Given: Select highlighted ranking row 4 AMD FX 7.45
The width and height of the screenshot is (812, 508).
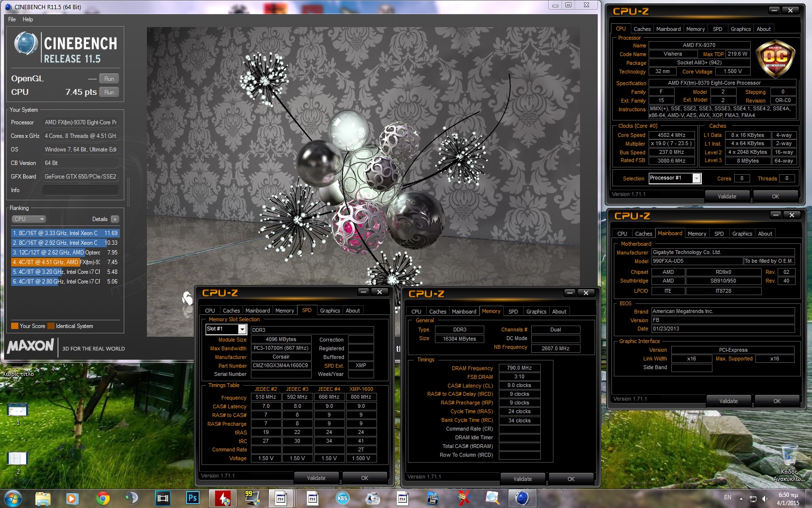Looking at the screenshot, I should (65, 262).
